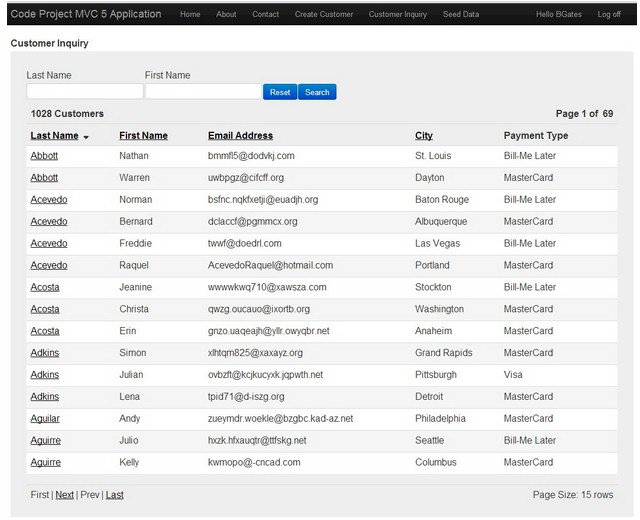Click the Code Project MVC 5 Application brand
The width and height of the screenshot is (640, 520).
coord(86,14)
